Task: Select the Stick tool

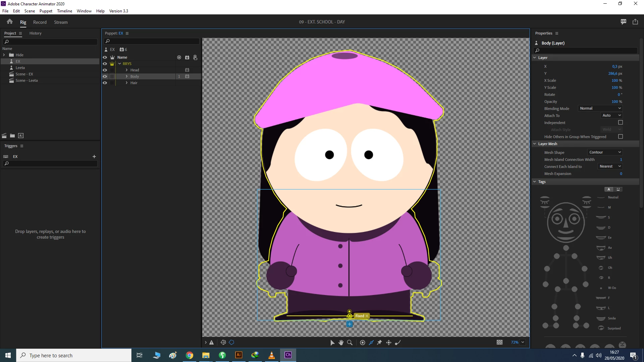Action: (x=371, y=343)
